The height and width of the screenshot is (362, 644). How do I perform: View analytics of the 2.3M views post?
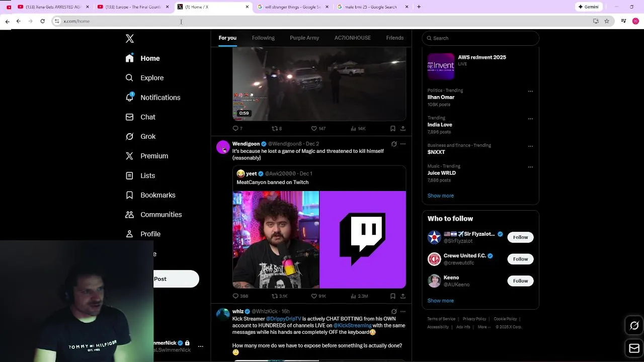pyautogui.click(x=359, y=296)
